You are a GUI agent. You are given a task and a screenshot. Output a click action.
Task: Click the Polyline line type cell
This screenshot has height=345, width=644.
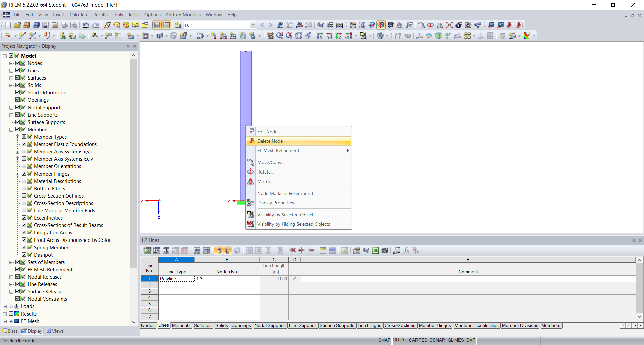coord(176,279)
